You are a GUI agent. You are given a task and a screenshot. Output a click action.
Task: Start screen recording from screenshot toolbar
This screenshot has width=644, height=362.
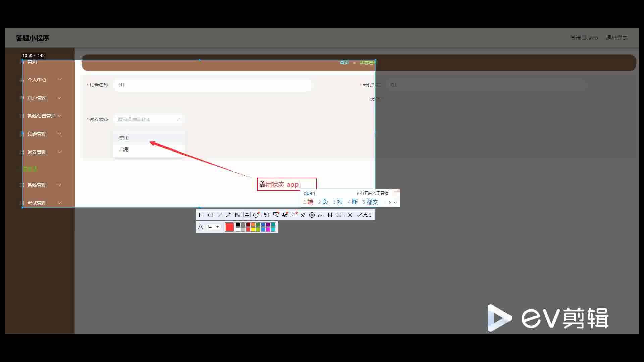pos(312,215)
